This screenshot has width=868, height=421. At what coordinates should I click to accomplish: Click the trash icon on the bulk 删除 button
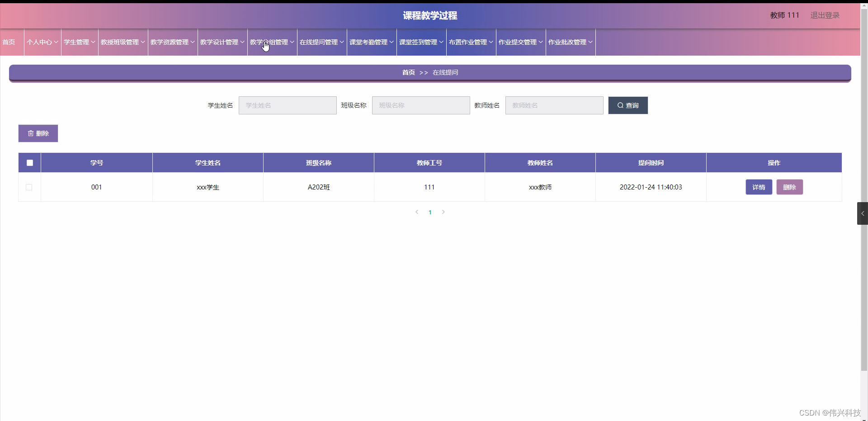coord(31,133)
